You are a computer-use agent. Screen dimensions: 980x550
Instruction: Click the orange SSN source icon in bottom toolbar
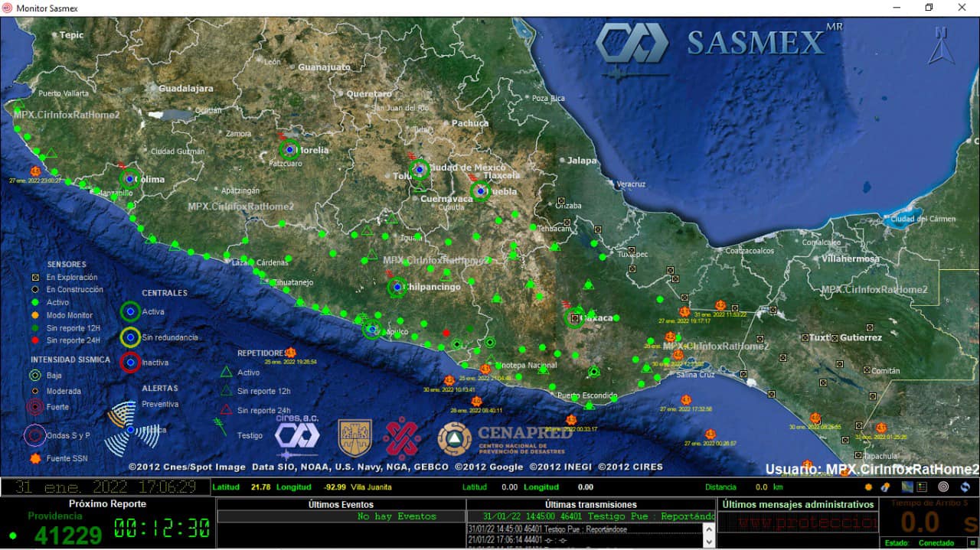(868, 487)
